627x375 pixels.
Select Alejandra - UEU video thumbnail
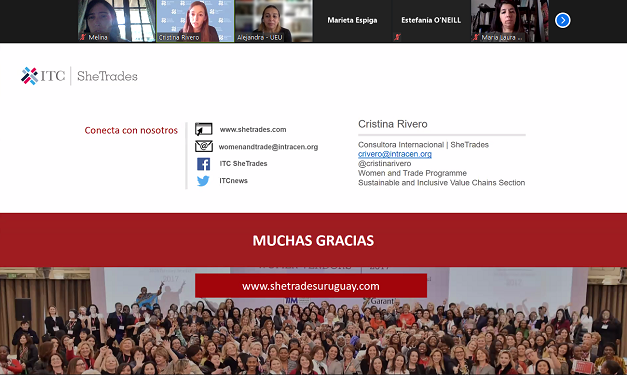pos(274,21)
